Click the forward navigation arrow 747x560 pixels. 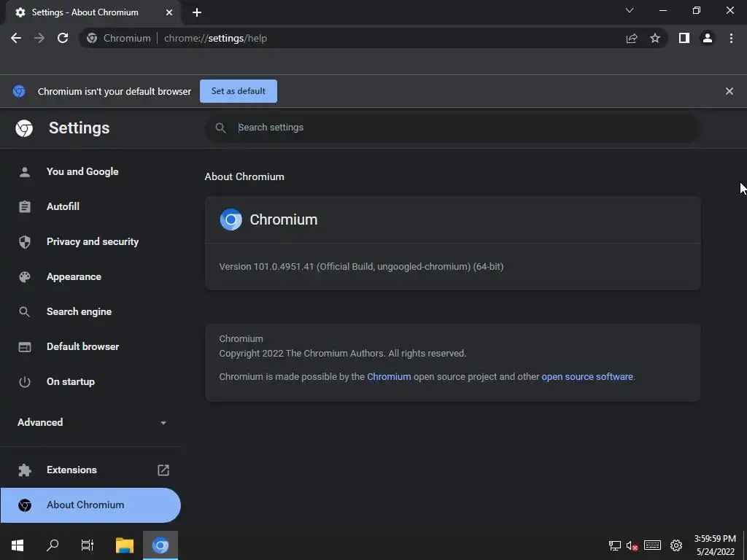(x=39, y=38)
